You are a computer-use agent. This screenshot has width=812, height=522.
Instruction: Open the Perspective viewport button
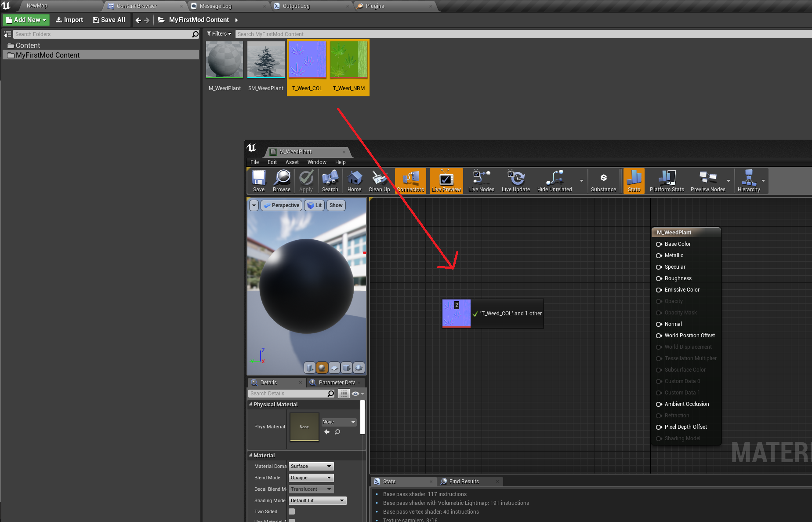[x=282, y=205]
